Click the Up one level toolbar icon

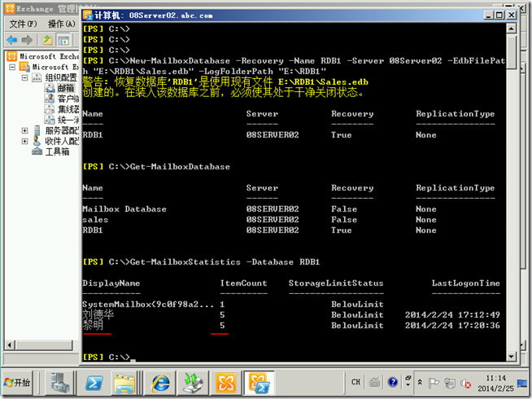coord(47,40)
